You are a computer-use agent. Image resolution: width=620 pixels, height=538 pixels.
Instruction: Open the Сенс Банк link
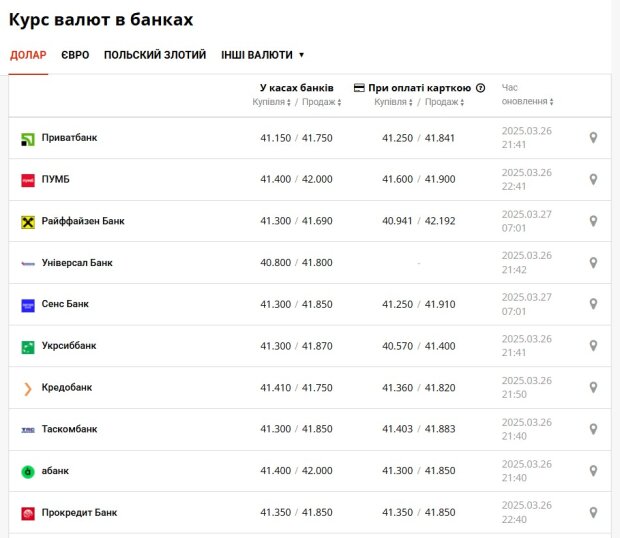point(65,304)
